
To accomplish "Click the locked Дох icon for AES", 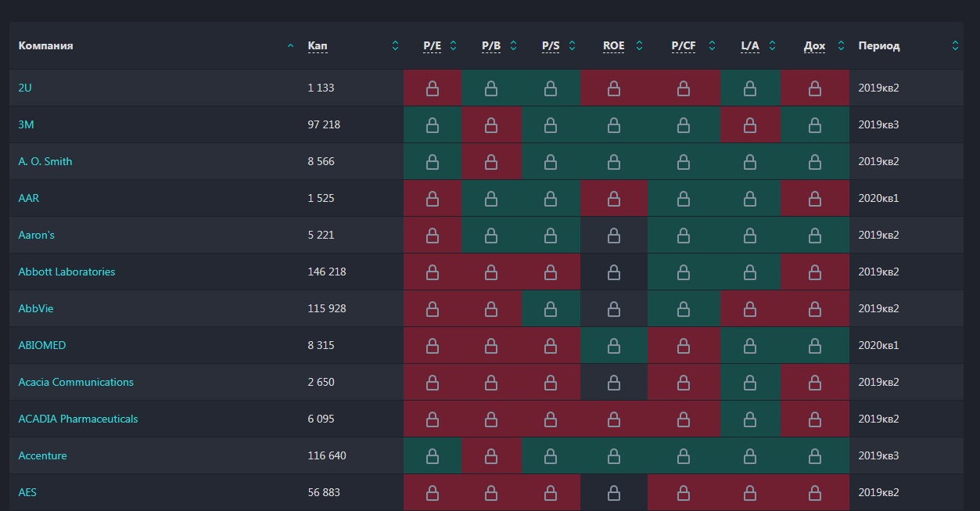I will point(815,493).
